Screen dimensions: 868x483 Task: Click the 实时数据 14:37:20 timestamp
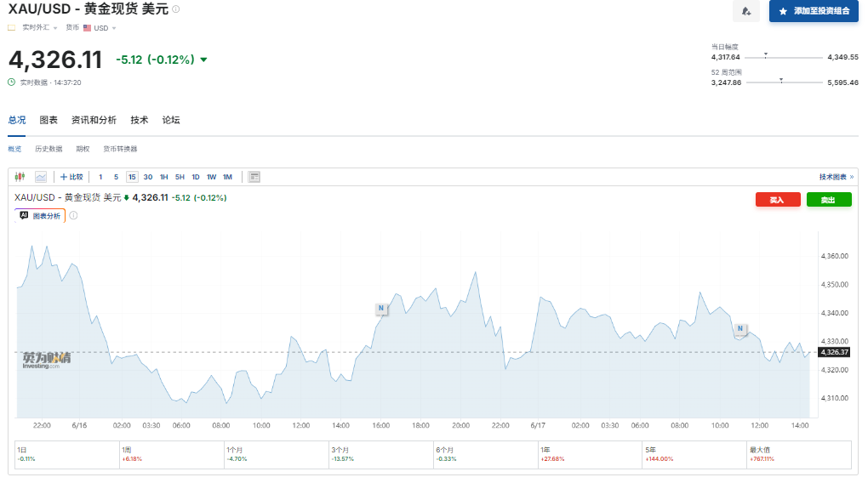[50, 82]
